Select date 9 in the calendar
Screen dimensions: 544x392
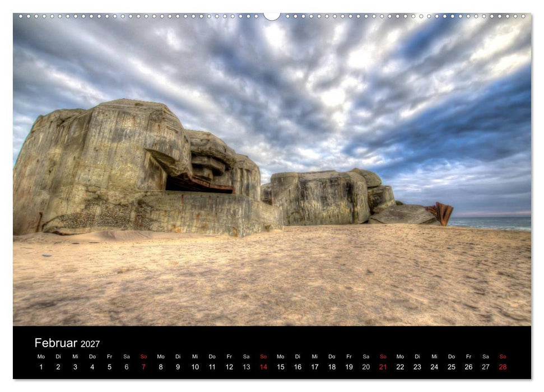(178, 367)
